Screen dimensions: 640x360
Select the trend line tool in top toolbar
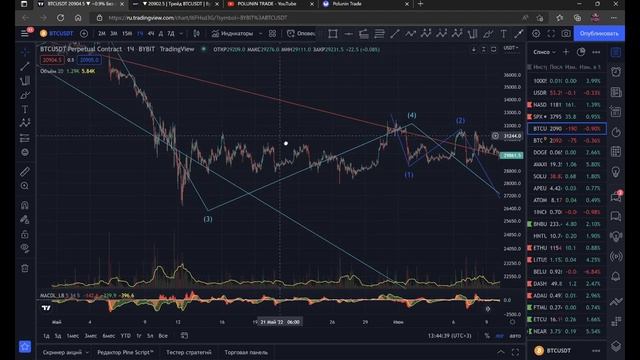[x=395, y=34]
